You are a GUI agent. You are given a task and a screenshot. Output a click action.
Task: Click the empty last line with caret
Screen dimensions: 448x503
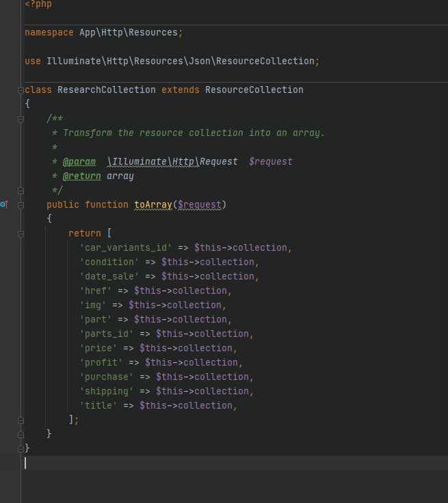(236, 463)
